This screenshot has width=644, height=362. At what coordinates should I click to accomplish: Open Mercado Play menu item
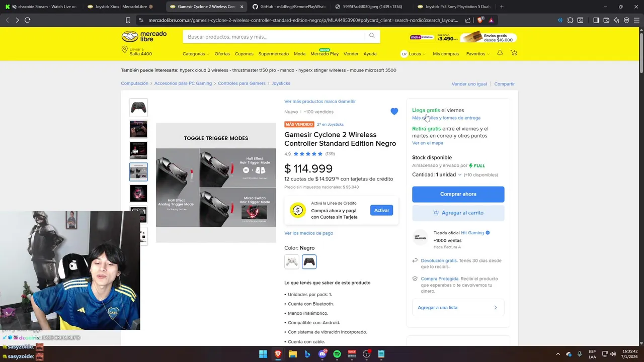pos(325,54)
